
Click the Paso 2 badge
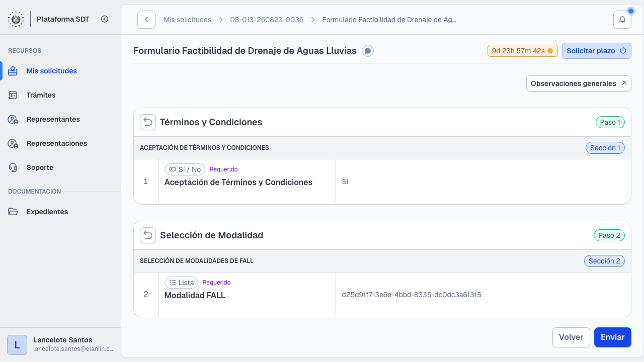tap(610, 235)
